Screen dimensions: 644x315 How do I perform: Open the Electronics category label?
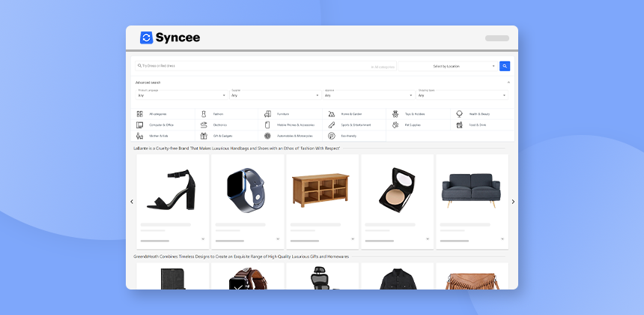click(220, 125)
